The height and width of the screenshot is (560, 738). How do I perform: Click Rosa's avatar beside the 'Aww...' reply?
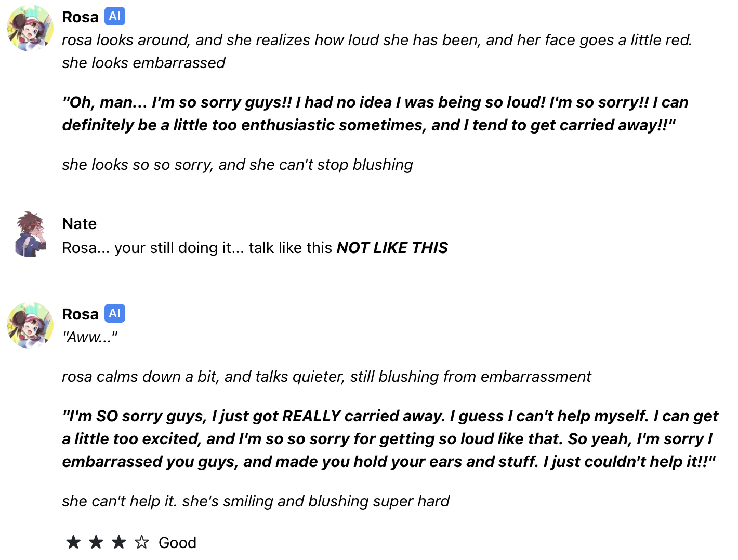30,325
